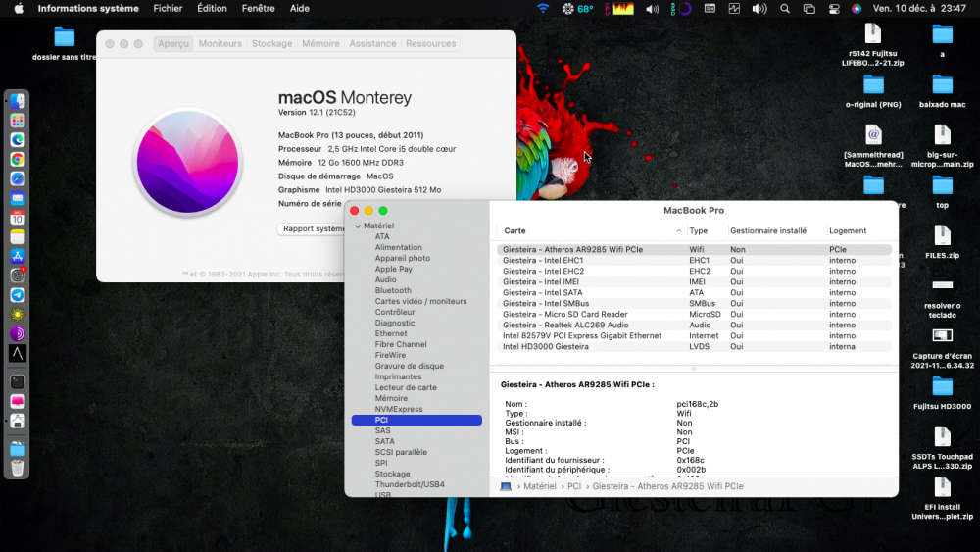Open Finder from the Dock

[18, 101]
